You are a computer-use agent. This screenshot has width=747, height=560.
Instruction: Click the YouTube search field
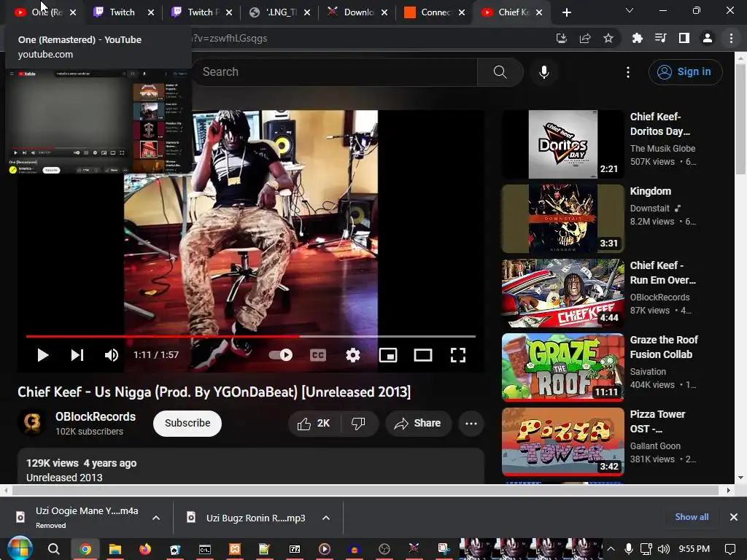[x=334, y=72]
